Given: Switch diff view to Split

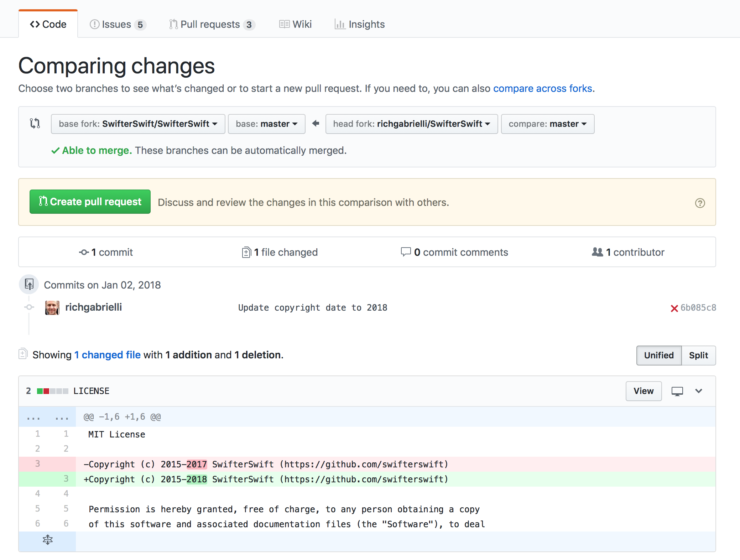Looking at the screenshot, I should point(698,355).
